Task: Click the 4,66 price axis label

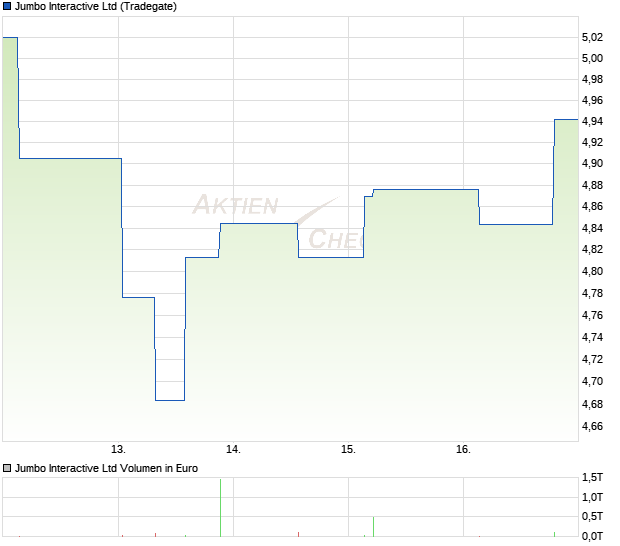Action: tap(592, 427)
